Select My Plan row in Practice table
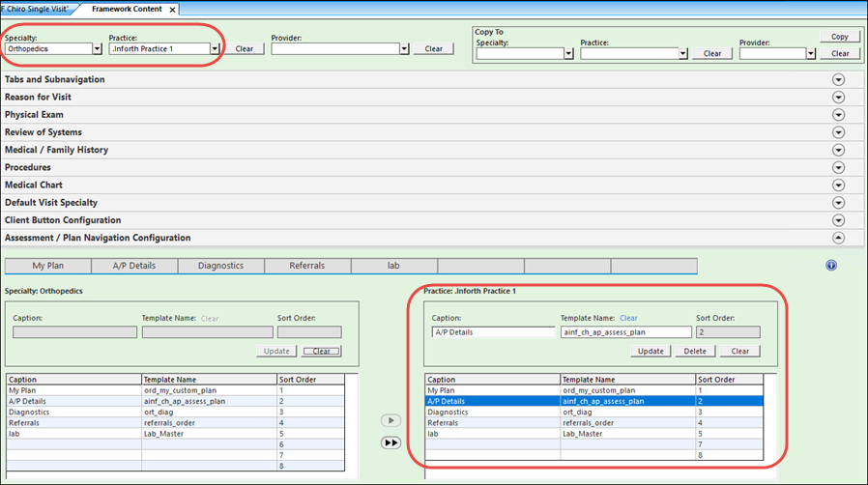 (594, 390)
